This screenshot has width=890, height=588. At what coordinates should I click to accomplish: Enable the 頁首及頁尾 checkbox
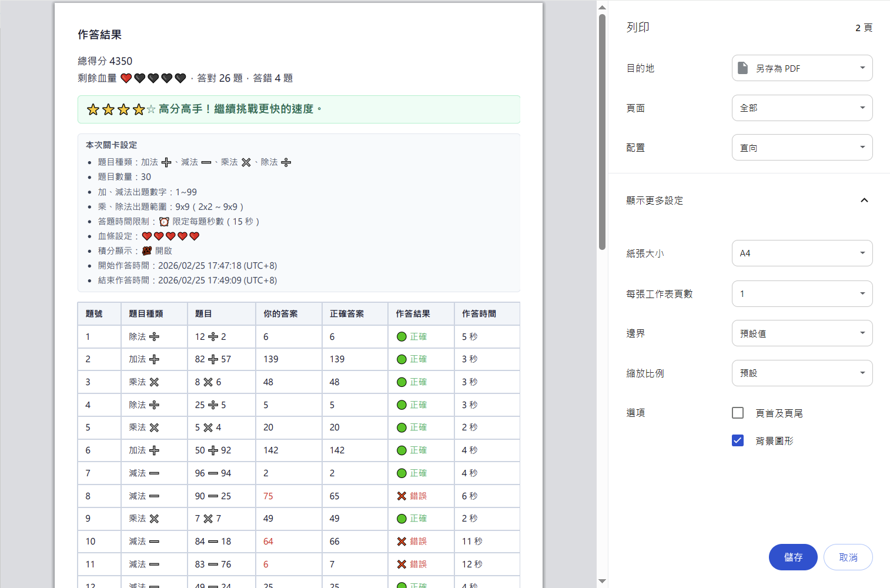pyautogui.click(x=738, y=413)
